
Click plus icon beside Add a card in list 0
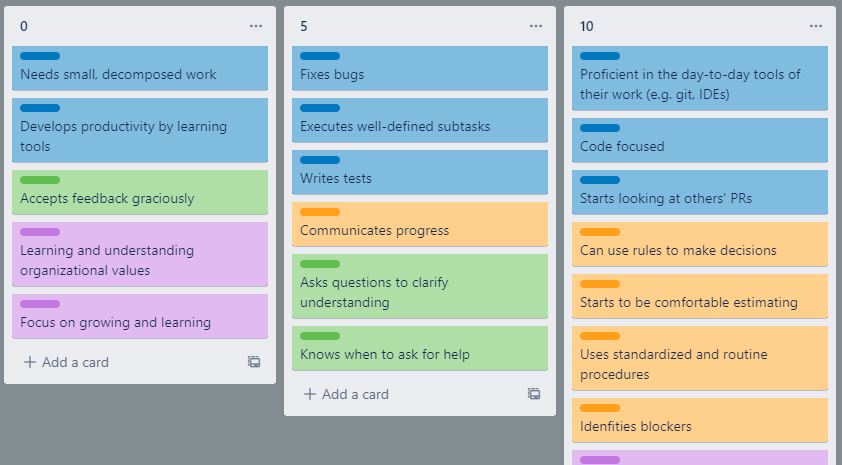tap(30, 362)
